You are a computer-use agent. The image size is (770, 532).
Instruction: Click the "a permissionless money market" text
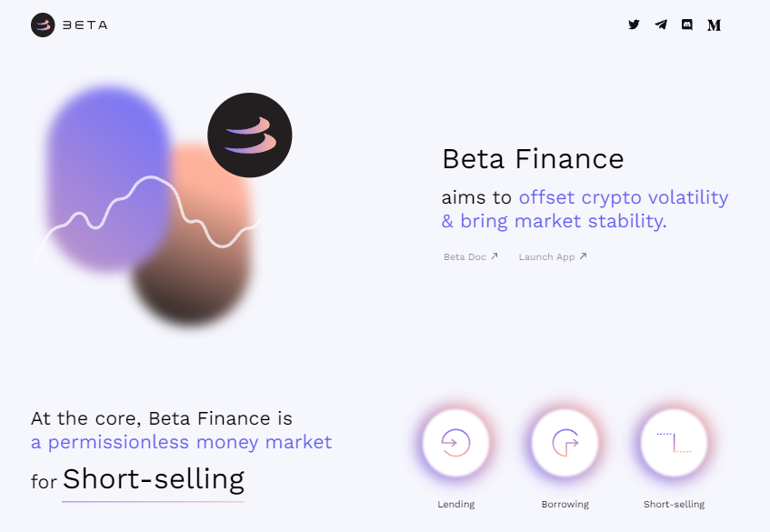(181, 443)
